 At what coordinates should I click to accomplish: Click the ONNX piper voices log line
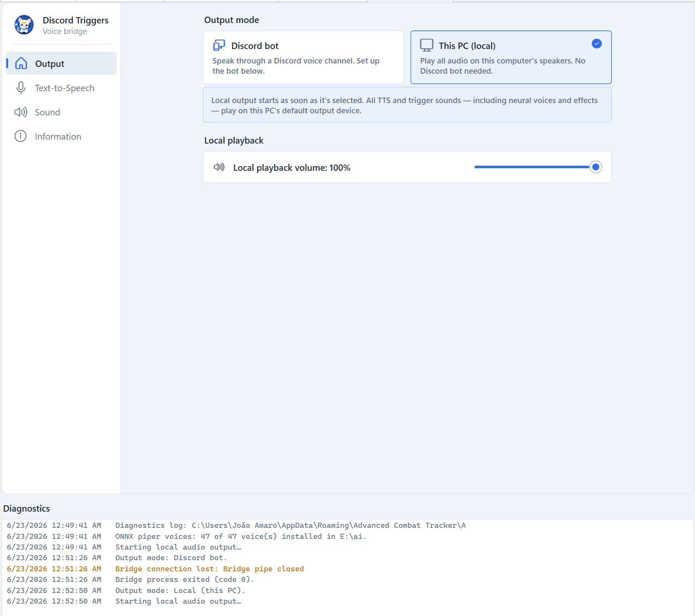[187, 536]
